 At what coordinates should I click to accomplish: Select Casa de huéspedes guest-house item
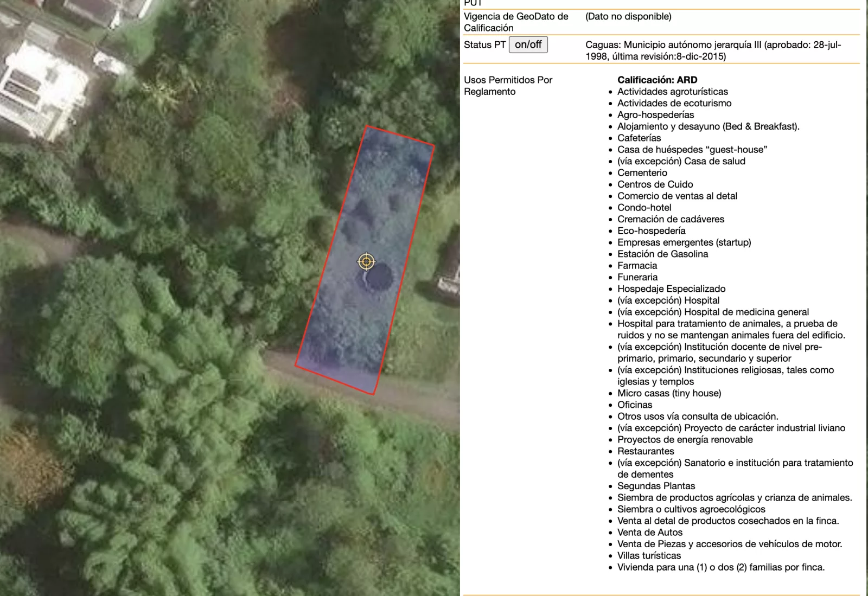[x=692, y=149]
